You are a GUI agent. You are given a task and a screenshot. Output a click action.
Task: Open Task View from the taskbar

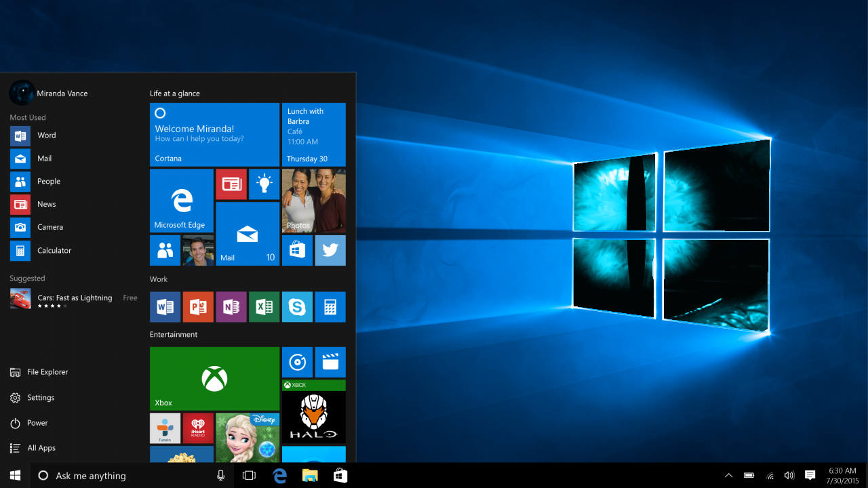pyautogui.click(x=248, y=475)
